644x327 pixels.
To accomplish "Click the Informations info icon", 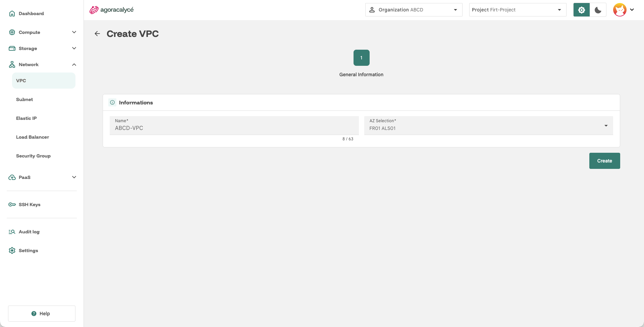I will [112, 102].
